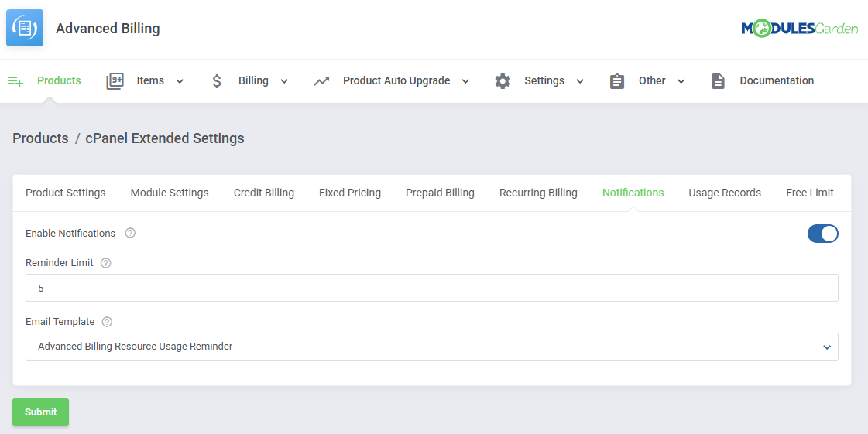Click the Product Auto Upgrade trend icon
The image size is (868, 434).
pos(321,81)
